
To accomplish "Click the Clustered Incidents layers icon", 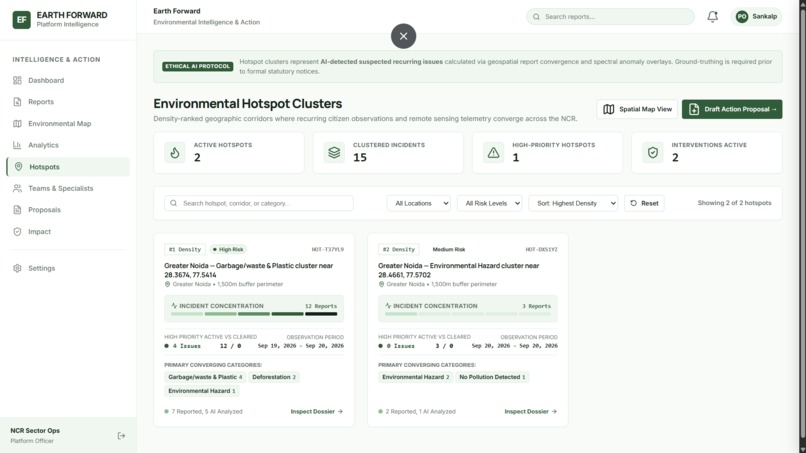I will (334, 152).
